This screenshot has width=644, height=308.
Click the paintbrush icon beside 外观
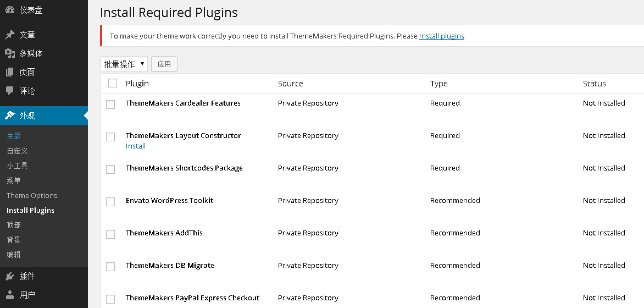coord(10,116)
